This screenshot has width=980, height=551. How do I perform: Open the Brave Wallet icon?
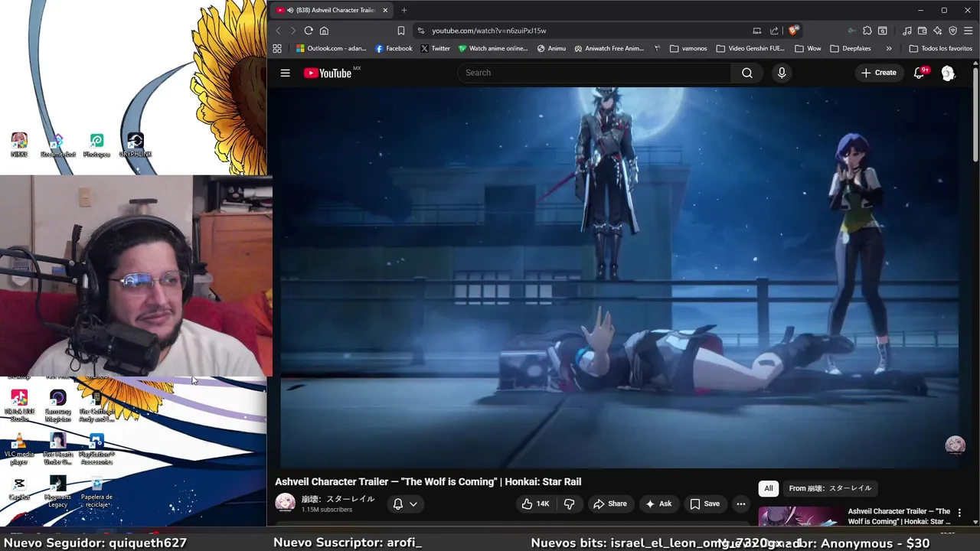point(922,31)
